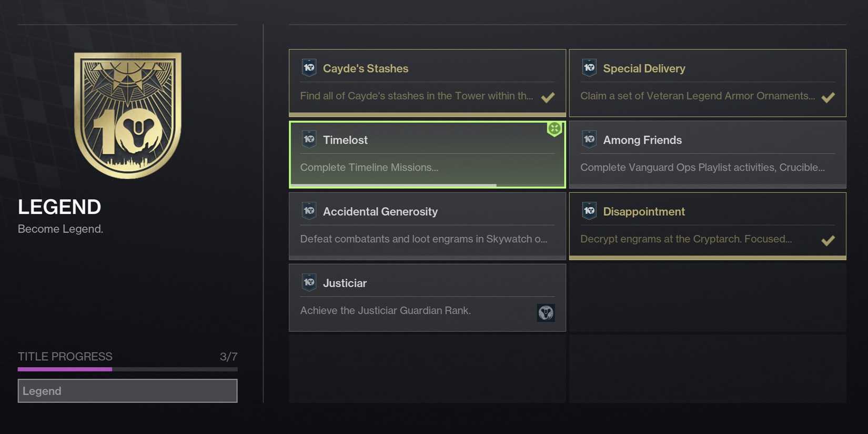Open the Justiciar triumph title
Screen dimensions: 868x434
point(345,283)
